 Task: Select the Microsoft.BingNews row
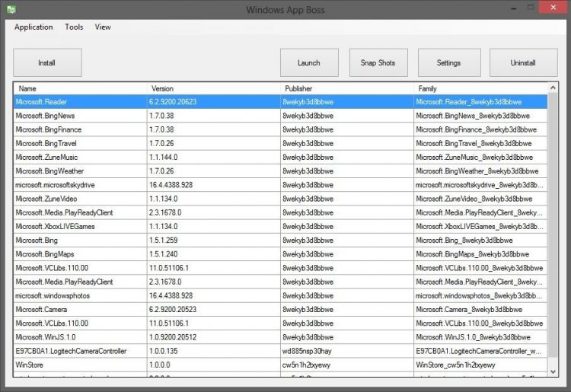(280, 116)
